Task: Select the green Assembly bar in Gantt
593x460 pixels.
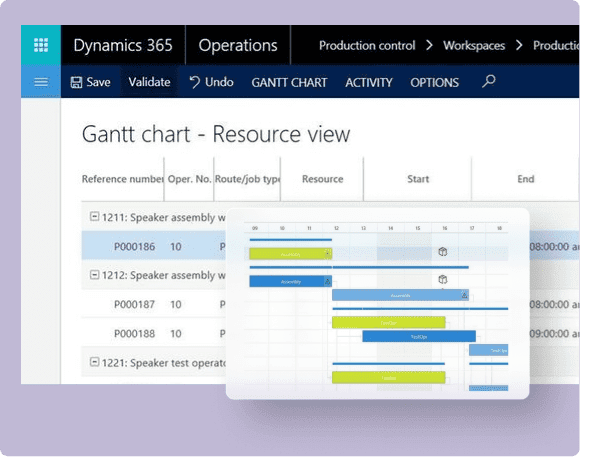Action: click(290, 253)
